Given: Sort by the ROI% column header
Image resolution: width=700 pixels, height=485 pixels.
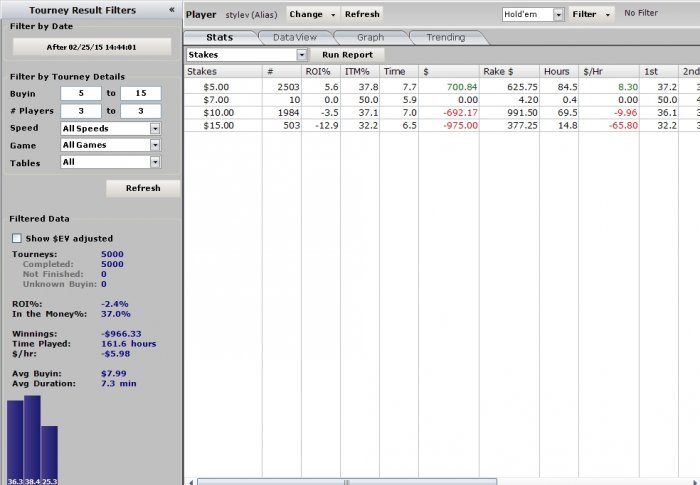Looking at the screenshot, I should point(321,71).
